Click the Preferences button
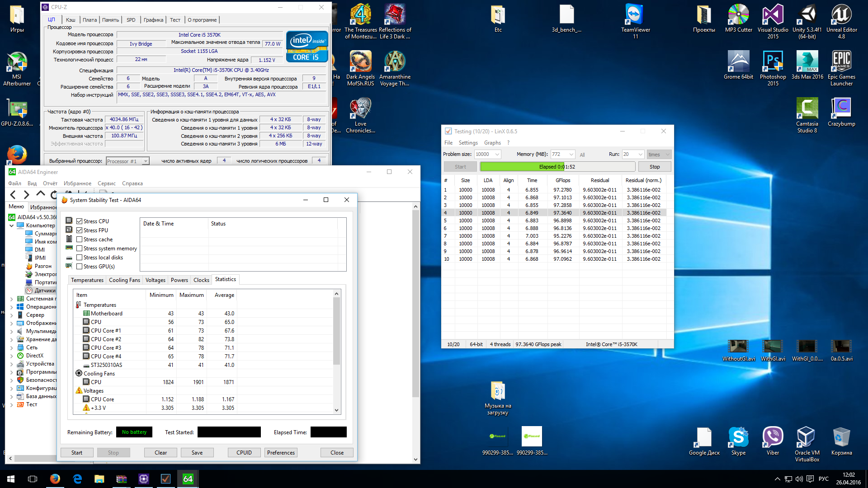 (x=281, y=453)
